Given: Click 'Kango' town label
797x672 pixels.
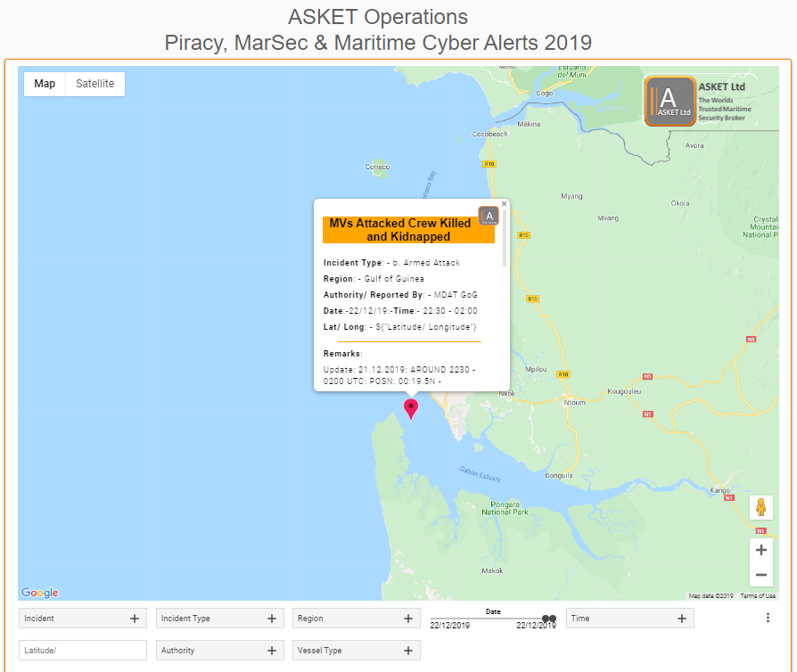Looking at the screenshot, I should tap(719, 490).
